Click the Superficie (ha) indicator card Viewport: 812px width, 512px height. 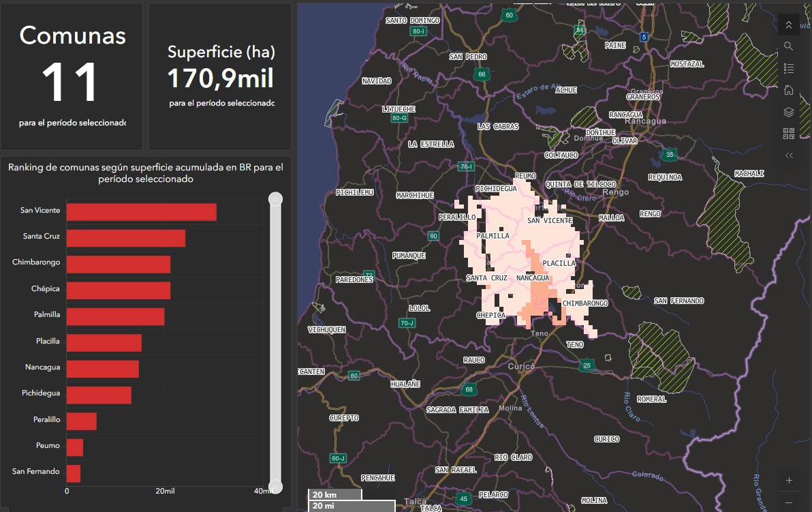[220, 76]
